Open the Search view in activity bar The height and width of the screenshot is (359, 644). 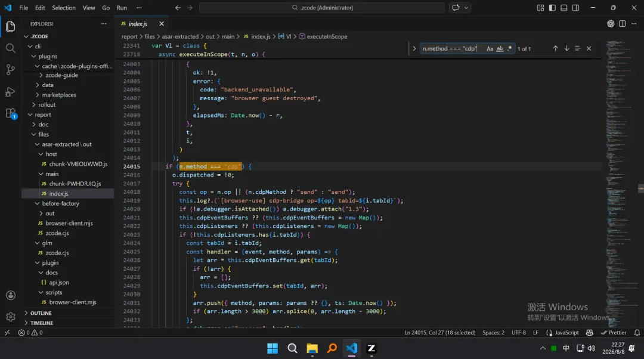[x=11, y=48]
